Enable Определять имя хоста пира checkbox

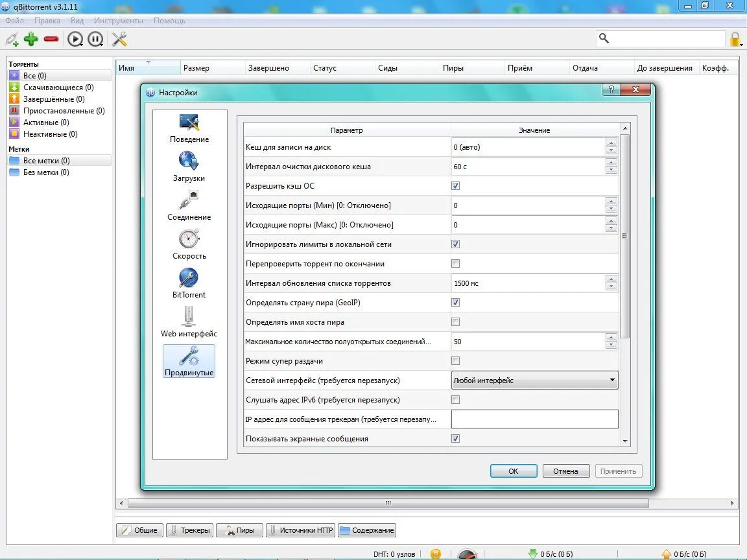pyautogui.click(x=455, y=322)
